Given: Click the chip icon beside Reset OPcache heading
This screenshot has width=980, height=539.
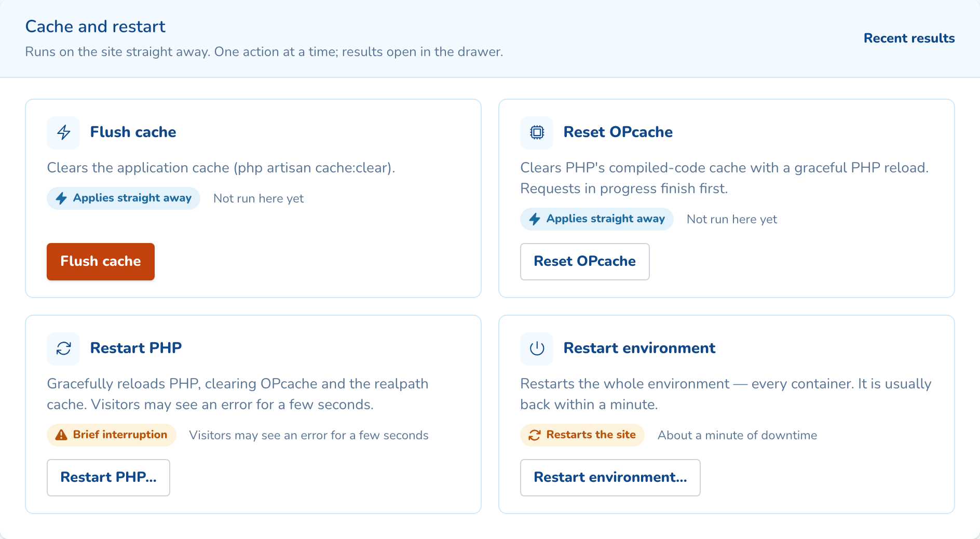Looking at the screenshot, I should point(537,132).
